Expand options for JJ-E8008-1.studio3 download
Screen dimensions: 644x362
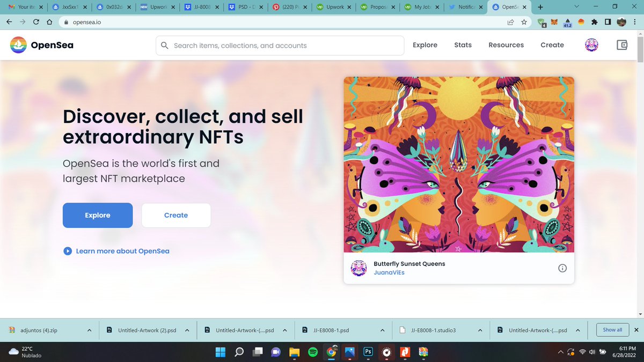[480, 330]
